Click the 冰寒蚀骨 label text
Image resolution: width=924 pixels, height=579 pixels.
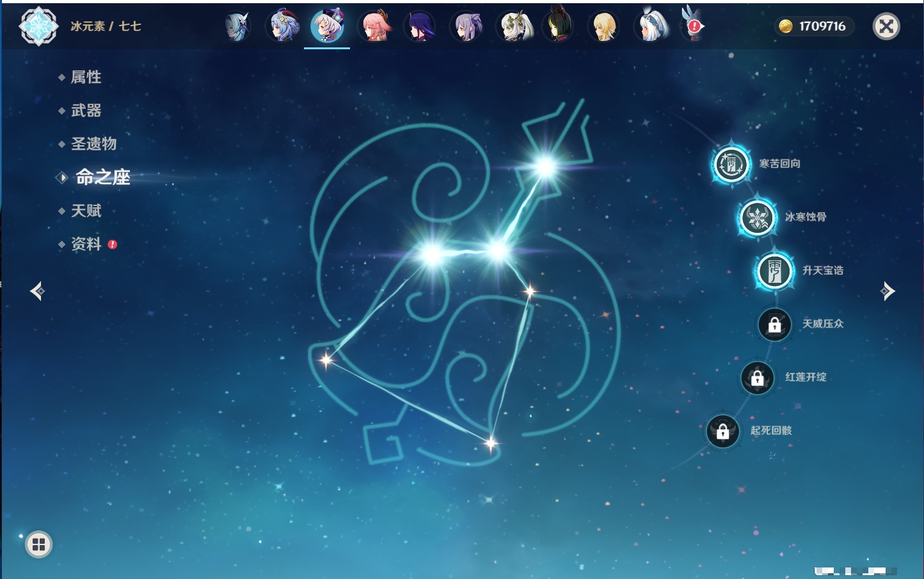click(x=806, y=217)
